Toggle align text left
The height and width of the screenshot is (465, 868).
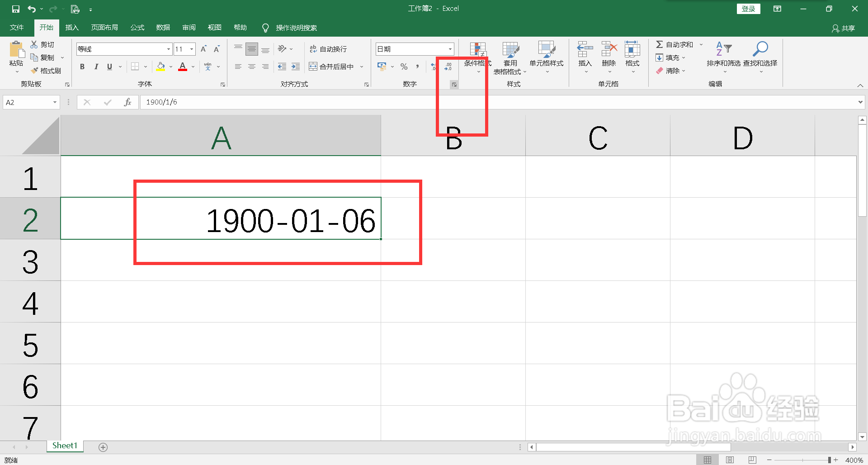click(238, 66)
